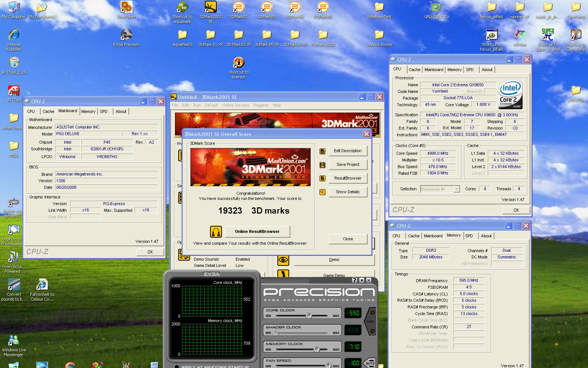Click the Show Details button
The height and width of the screenshot is (368, 588).
tap(348, 192)
